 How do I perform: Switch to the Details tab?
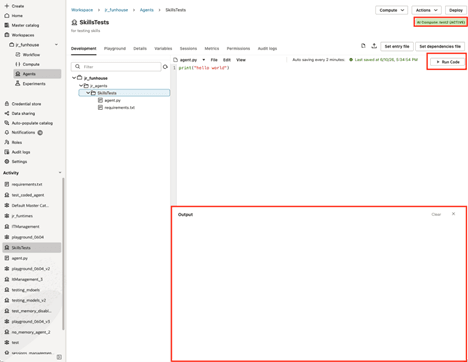[140, 49]
